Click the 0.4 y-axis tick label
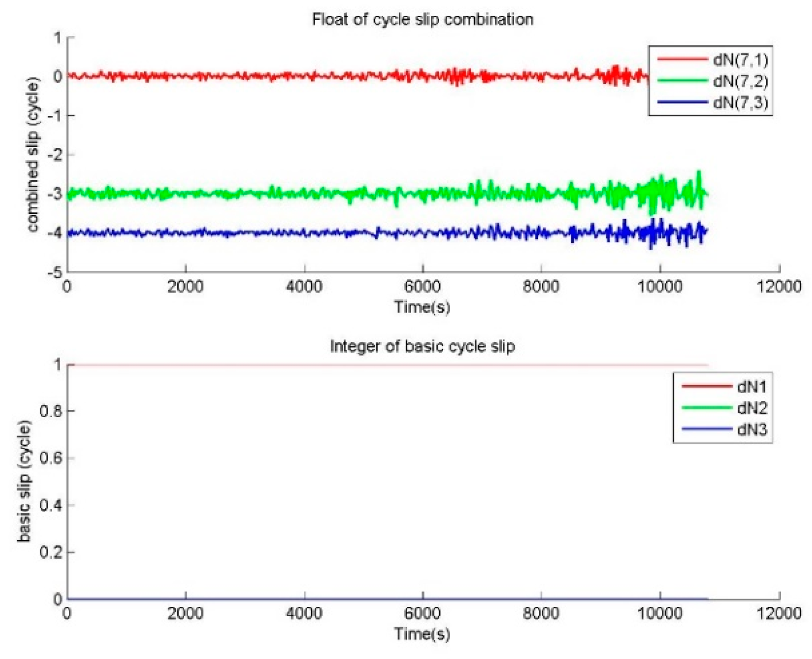Screen dimensions: 812x659 click(51, 505)
